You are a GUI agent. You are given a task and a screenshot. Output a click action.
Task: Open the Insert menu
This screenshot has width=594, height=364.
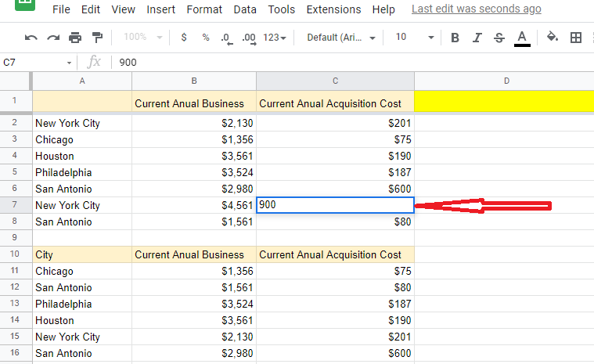160,9
